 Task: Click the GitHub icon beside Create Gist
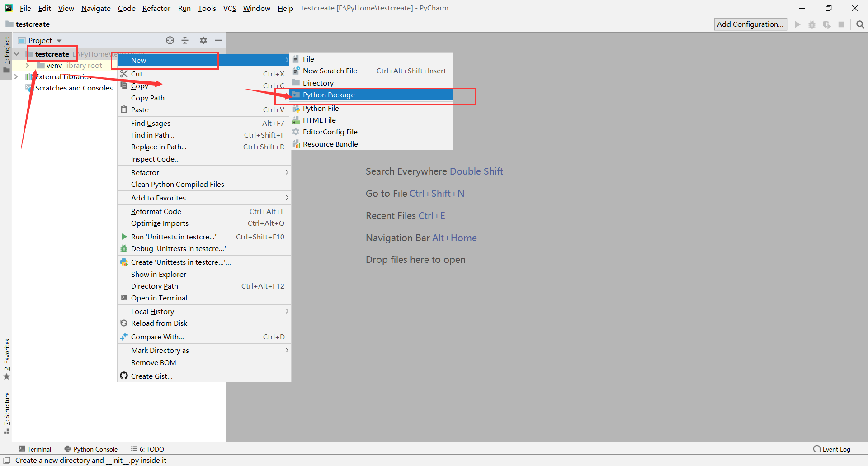point(124,376)
